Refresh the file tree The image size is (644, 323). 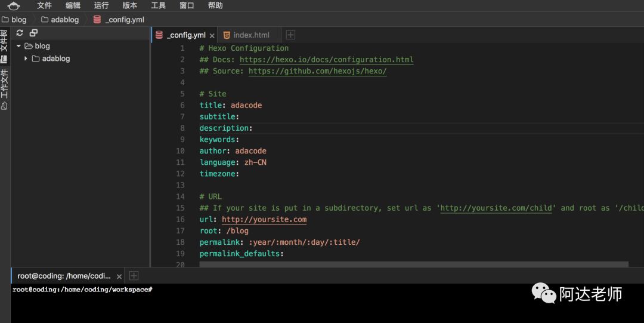(19, 33)
